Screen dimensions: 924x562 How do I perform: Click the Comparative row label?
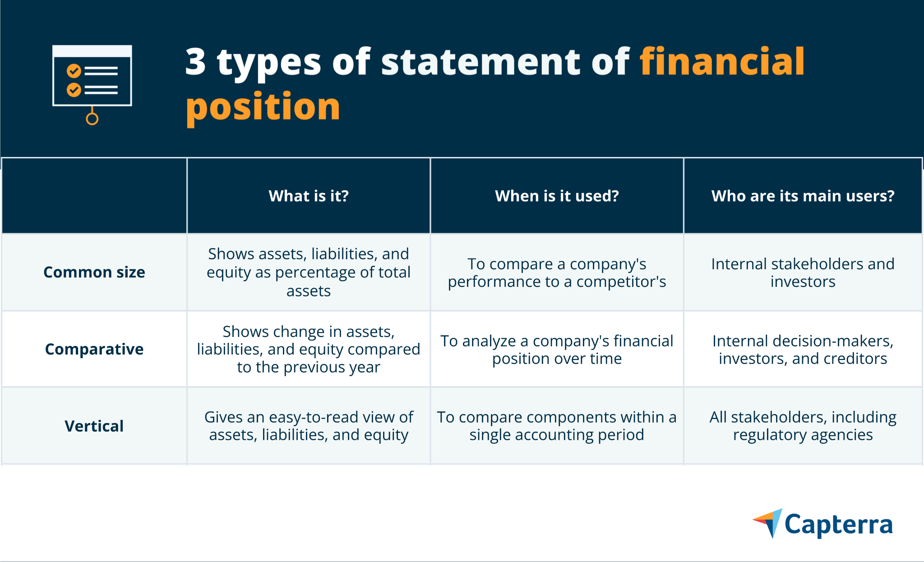coord(94,349)
